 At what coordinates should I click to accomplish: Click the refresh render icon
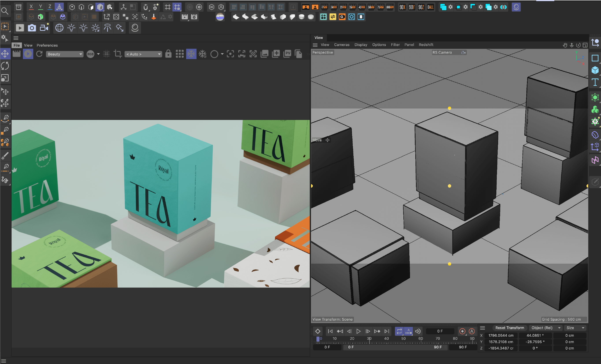point(39,54)
